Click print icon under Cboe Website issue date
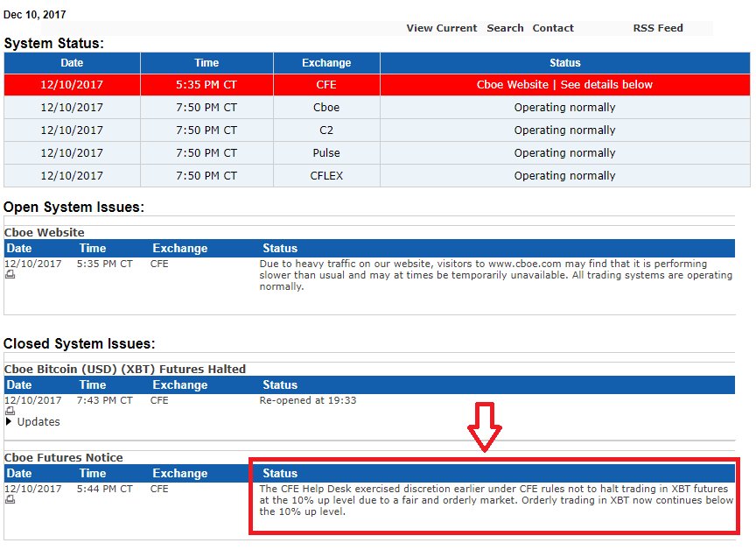 pos(10,274)
